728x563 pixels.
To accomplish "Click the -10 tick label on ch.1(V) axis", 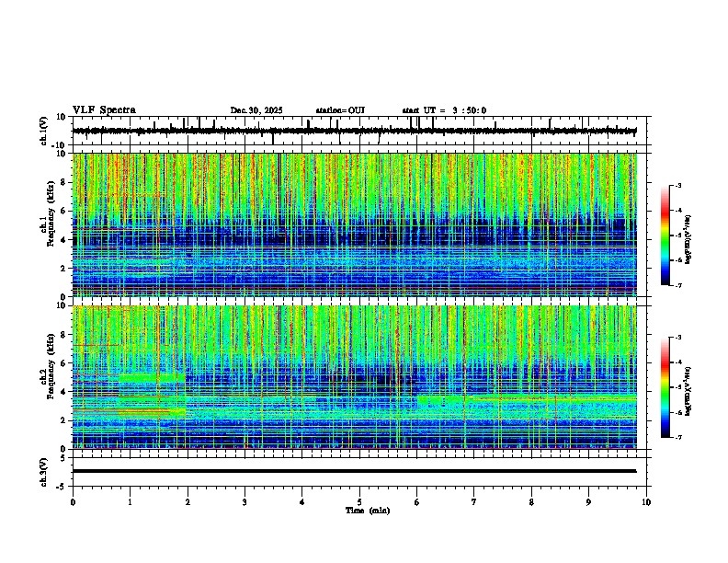I will 60,145.
